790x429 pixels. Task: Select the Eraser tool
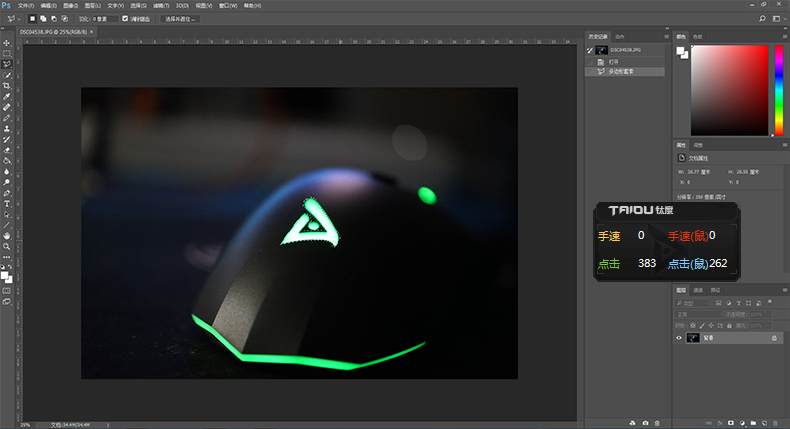[7, 150]
